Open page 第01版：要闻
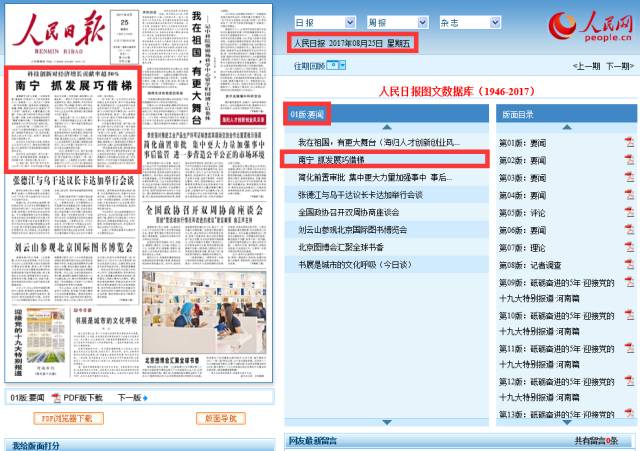 pyautogui.click(x=523, y=143)
